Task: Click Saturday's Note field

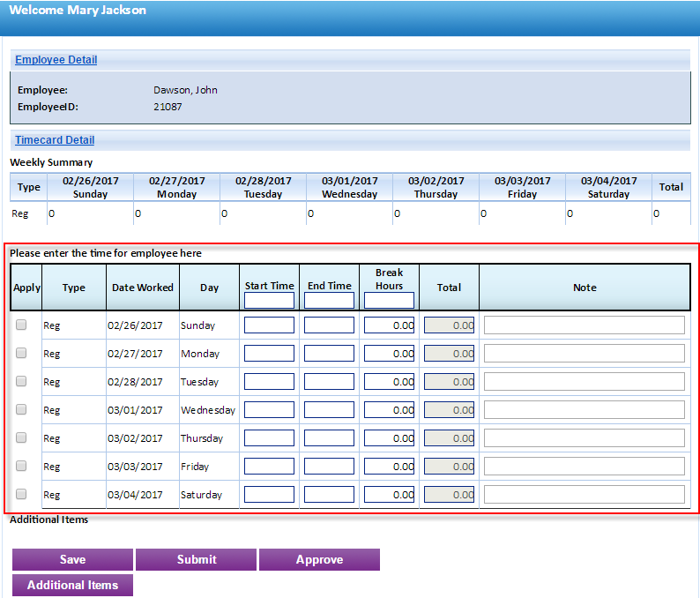Action: (x=585, y=495)
